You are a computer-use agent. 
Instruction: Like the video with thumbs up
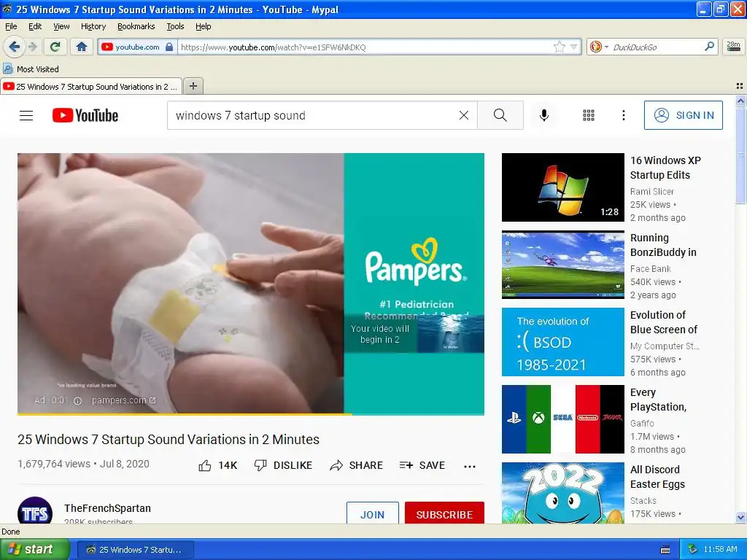(x=217, y=465)
